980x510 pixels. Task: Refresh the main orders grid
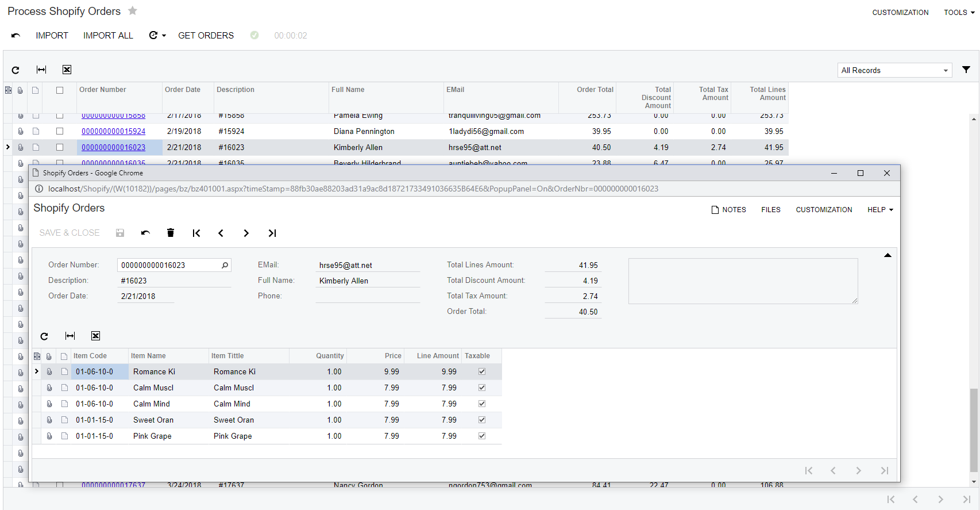16,70
